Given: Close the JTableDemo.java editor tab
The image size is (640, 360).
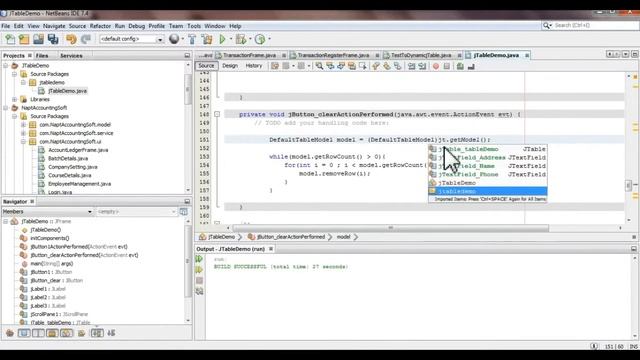Looking at the screenshot, I should coord(527,55).
